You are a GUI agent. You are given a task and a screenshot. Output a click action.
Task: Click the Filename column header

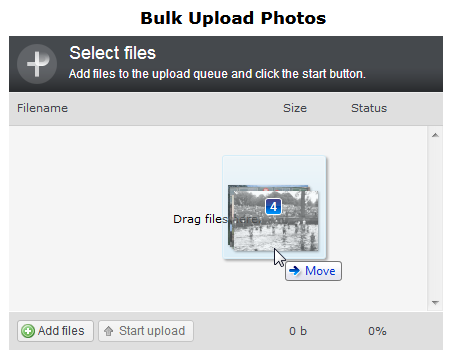tap(42, 108)
